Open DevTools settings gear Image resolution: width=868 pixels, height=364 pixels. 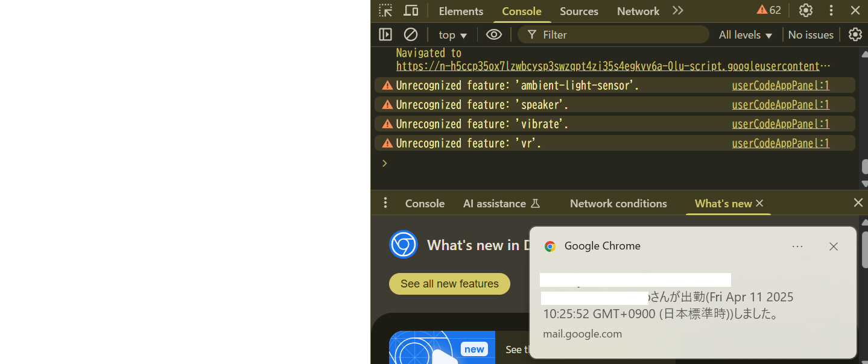806,10
